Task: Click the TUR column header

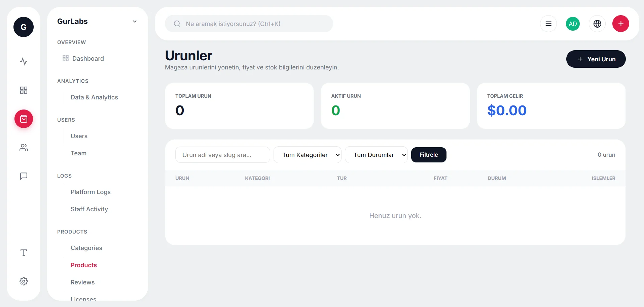Action: coord(342,178)
